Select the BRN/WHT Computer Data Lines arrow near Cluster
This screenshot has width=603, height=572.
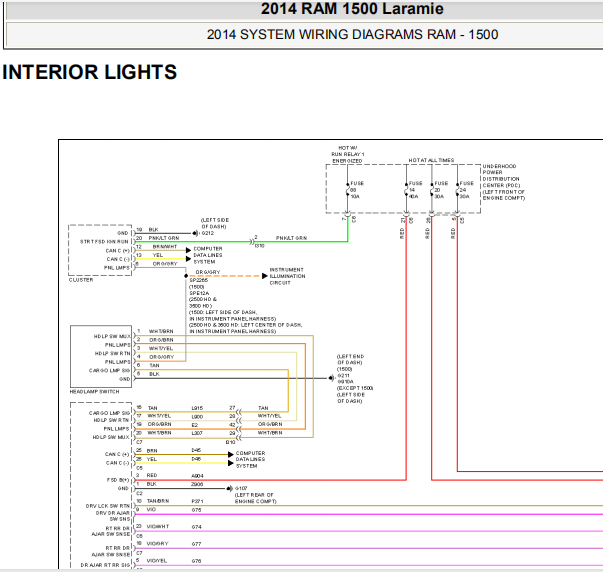coord(188,250)
